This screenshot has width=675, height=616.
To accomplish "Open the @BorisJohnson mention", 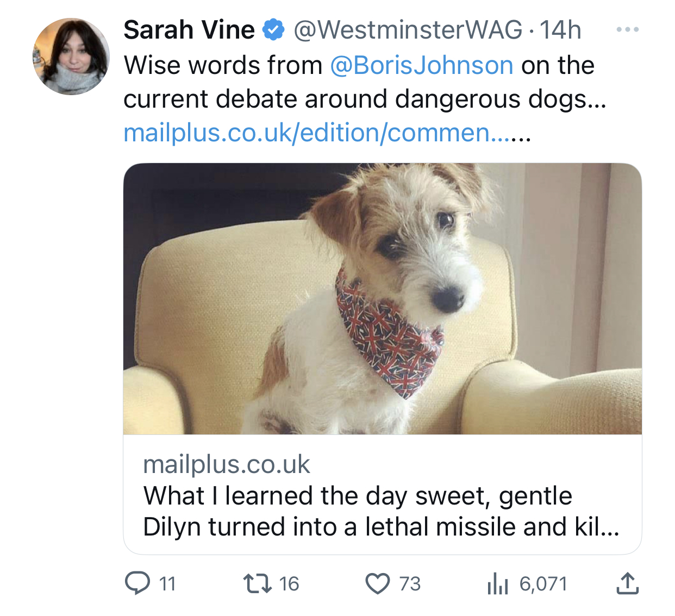I will click(422, 65).
